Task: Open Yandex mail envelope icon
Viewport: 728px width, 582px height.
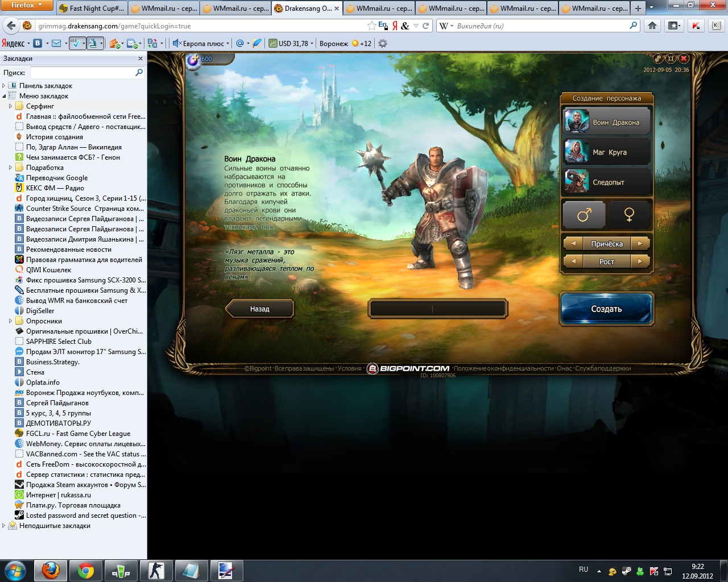Action: coord(56,43)
